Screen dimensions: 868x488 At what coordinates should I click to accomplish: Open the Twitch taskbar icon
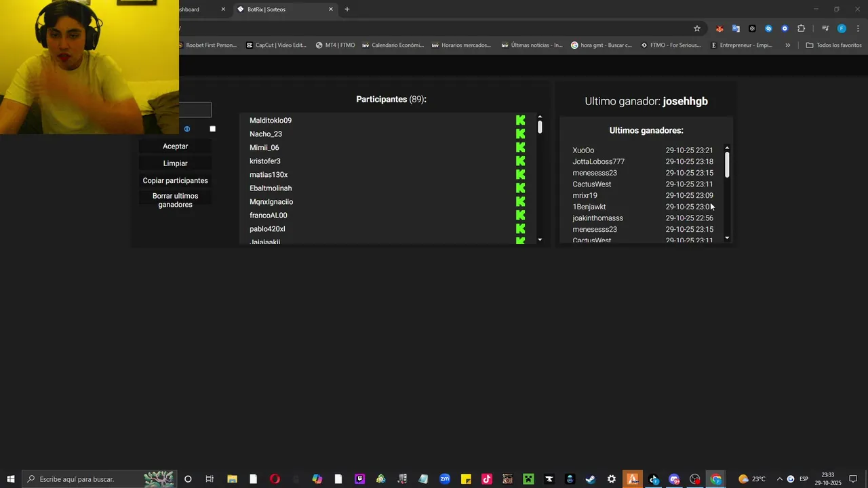click(360, 479)
